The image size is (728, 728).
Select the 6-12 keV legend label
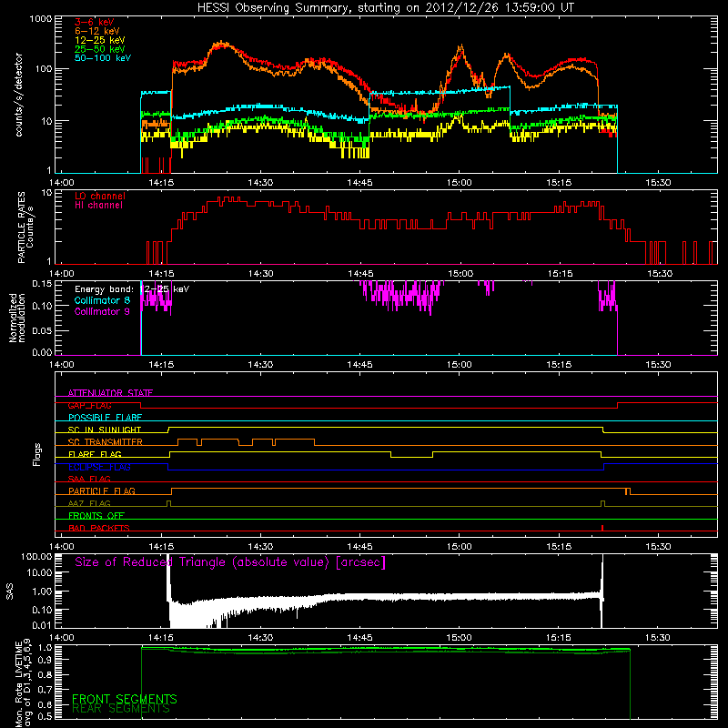97,31
